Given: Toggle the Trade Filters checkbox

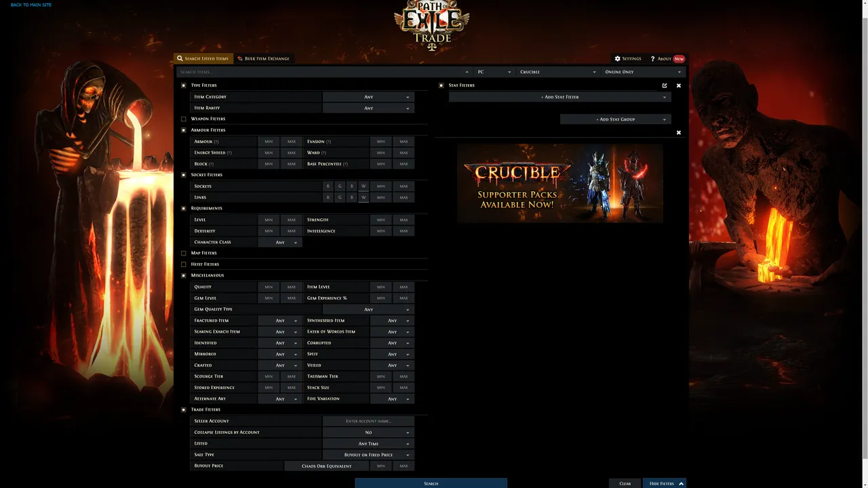Looking at the screenshot, I should [x=184, y=409].
